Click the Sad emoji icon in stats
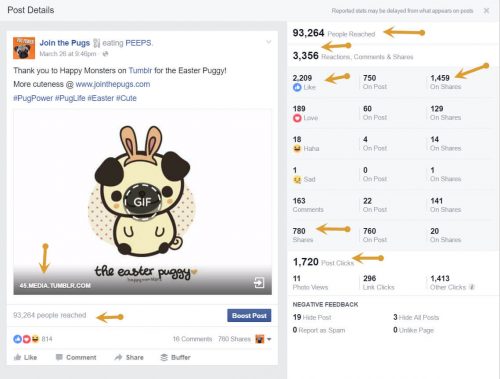Viewport: 500px width, 379px height. pyautogui.click(x=297, y=179)
